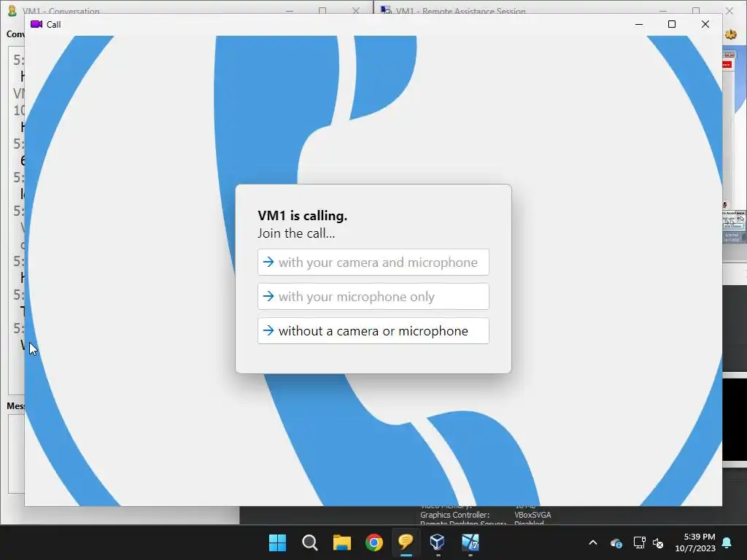
Task: Select VM1 - Remote Assistance Session window title
Action: point(461,10)
